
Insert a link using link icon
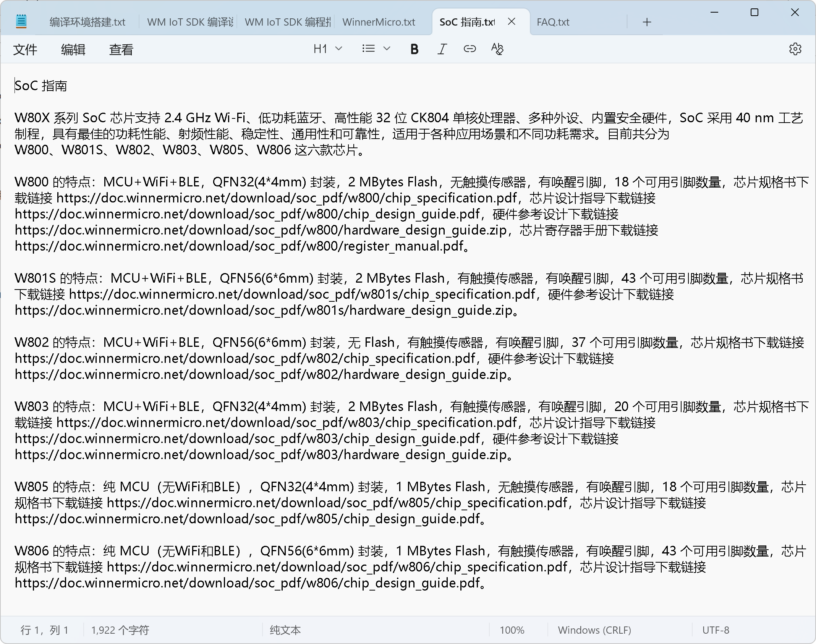coord(470,49)
